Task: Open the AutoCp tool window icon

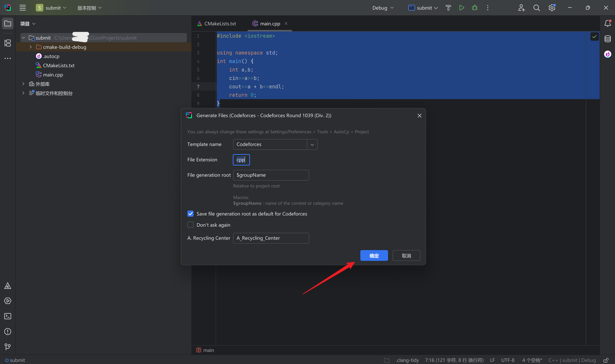Action: [x=607, y=54]
